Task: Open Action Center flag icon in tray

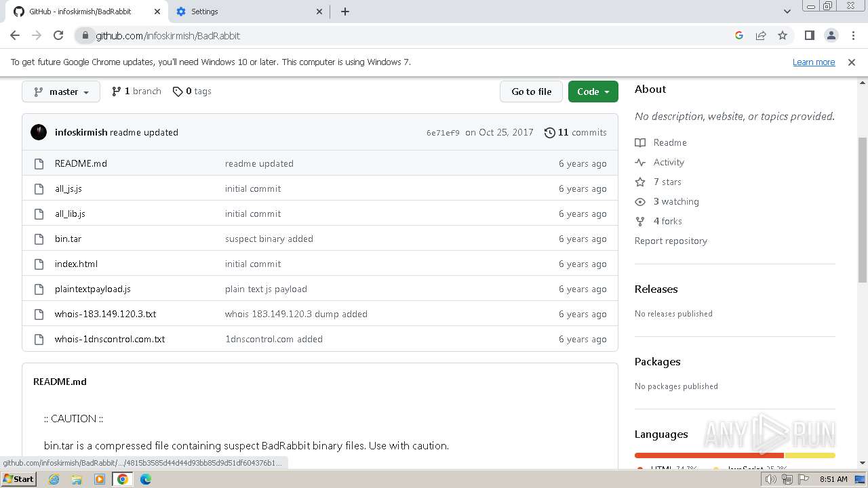Action: click(x=802, y=479)
